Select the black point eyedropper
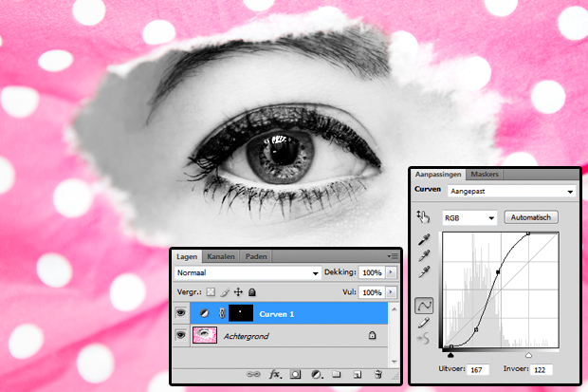This screenshot has height=392, width=588. point(424,239)
